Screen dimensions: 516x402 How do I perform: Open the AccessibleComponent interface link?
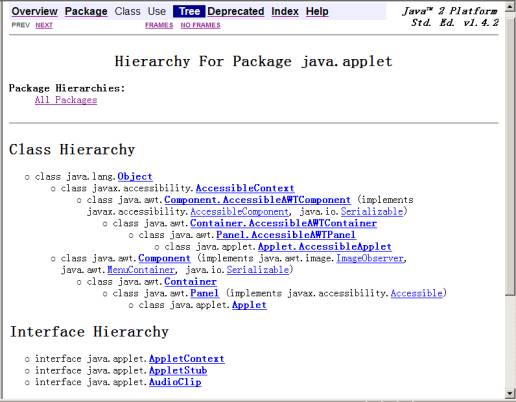point(239,211)
